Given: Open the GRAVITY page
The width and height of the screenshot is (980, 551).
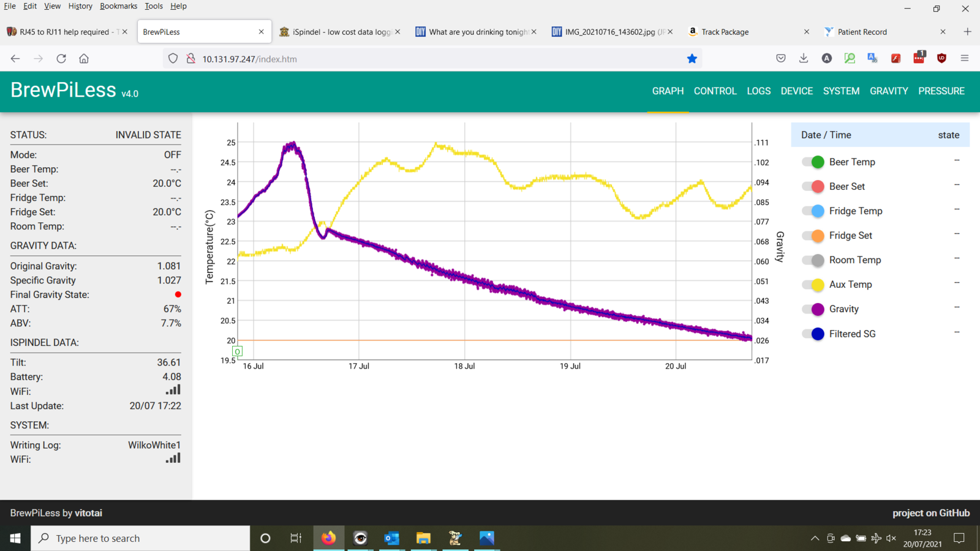Looking at the screenshot, I should [889, 91].
